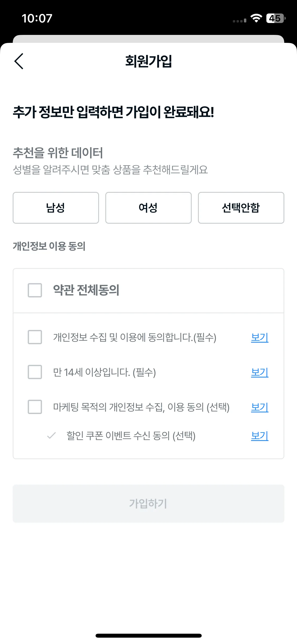Select the 남성 gender option
297x644 pixels.
click(56, 208)
